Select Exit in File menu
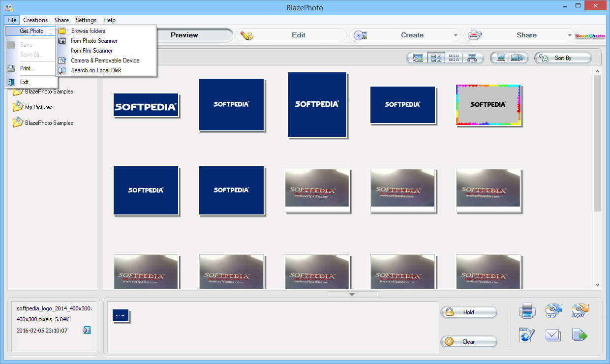 [x=31, y=82]
